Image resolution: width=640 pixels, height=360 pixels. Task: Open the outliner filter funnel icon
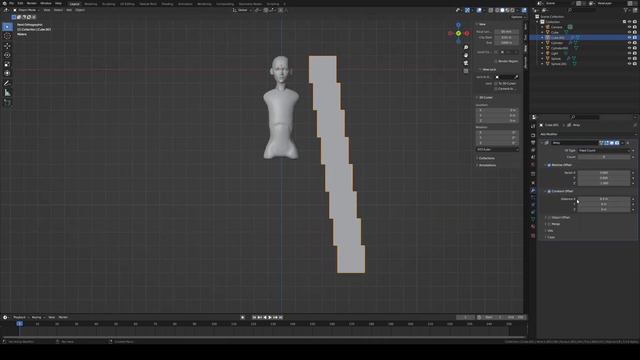[627, 10]
